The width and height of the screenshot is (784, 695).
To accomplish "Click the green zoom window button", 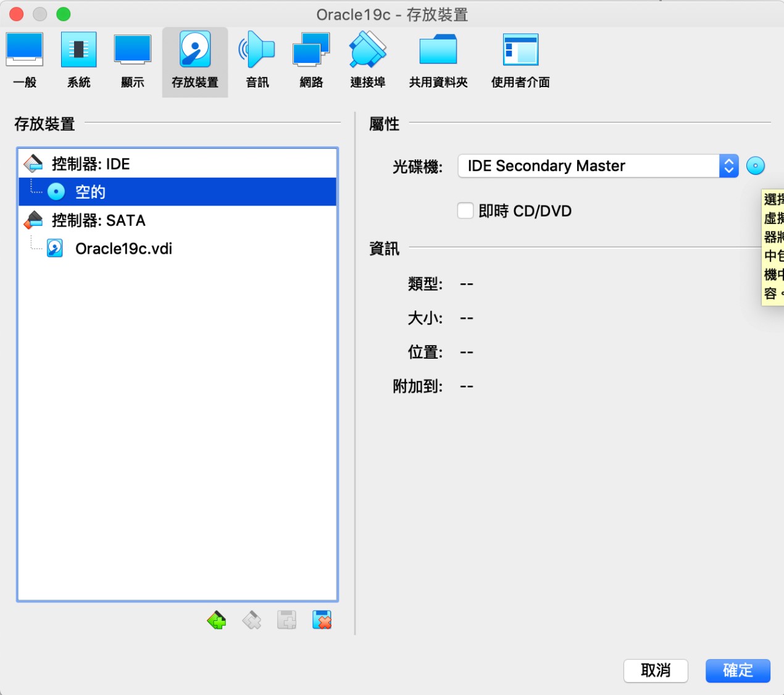I will 64,14.
